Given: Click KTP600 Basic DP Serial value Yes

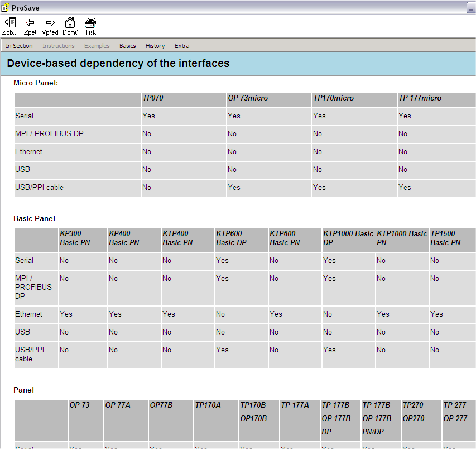Looking at the screenshot, I should click(x=222, y=260).
